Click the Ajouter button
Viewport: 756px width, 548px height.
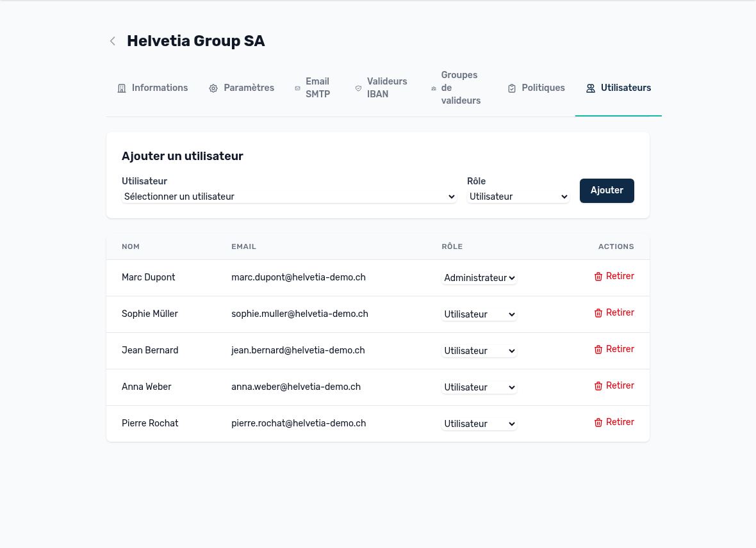coord(607,190)
